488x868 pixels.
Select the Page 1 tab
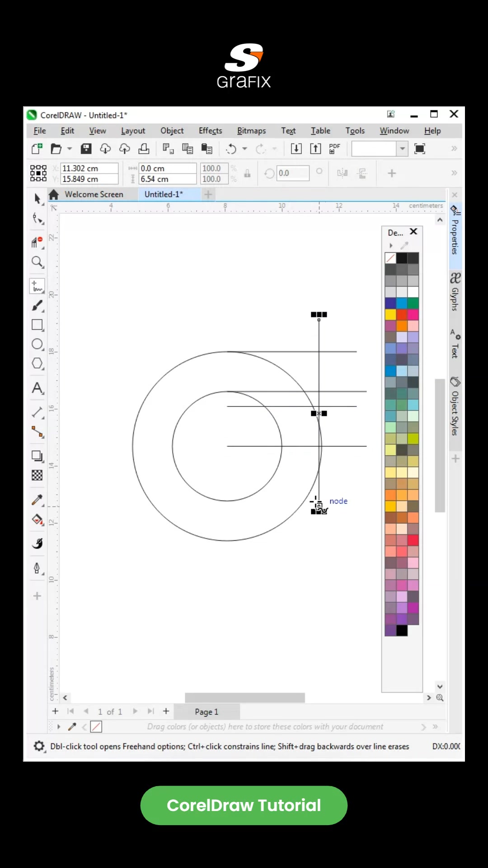pyautogui.click(x=206, y=712)
